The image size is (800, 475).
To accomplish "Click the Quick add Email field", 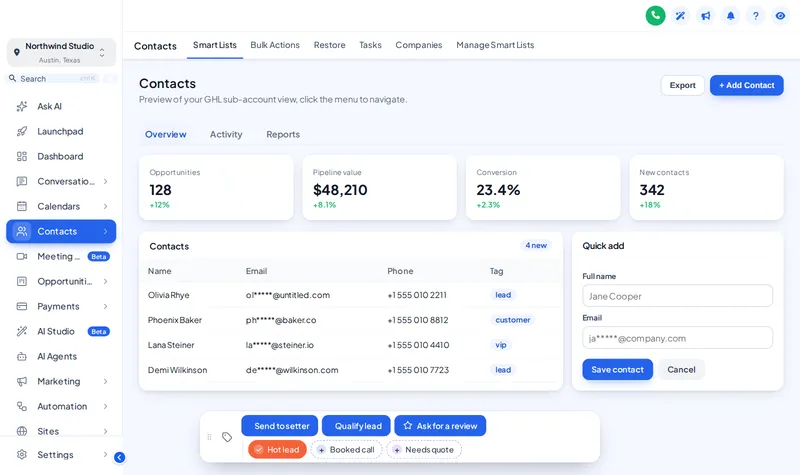I will [678, 338].
